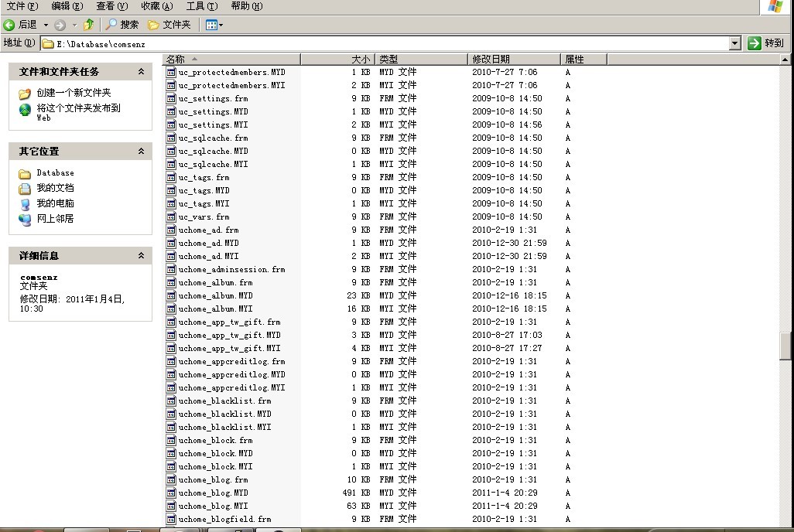
Task: Click inside the address field E:\Database\comsenz
Action: tap(385, 44)
